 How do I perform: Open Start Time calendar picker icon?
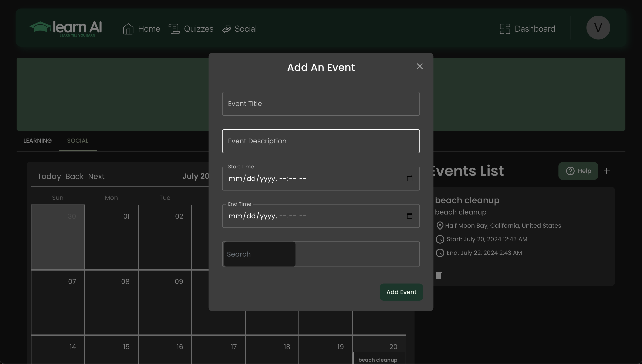click(409, 179)
